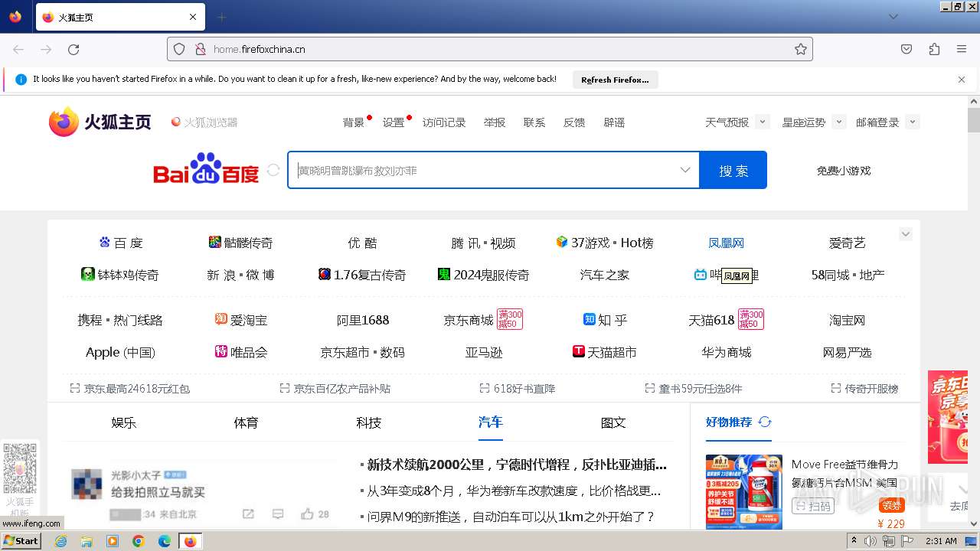This screenshot has height=551, width=980.
Task: Open Internet Explorer from taskbar
Action: [x=60, y=541]
